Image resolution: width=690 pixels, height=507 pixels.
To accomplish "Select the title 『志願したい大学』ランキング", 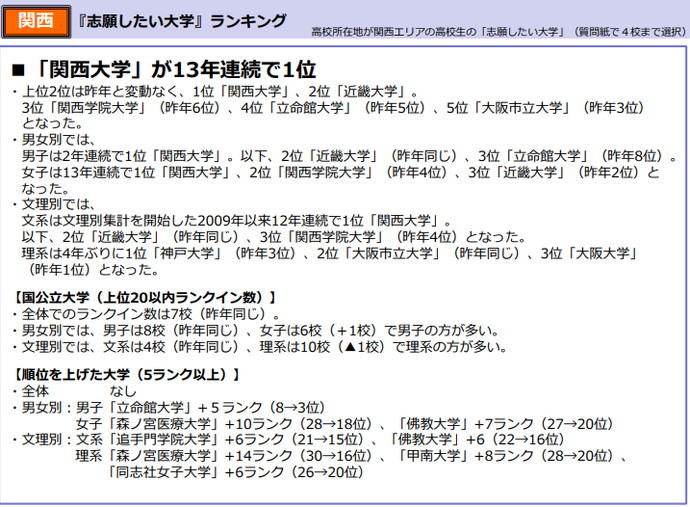I will (182, 21).
